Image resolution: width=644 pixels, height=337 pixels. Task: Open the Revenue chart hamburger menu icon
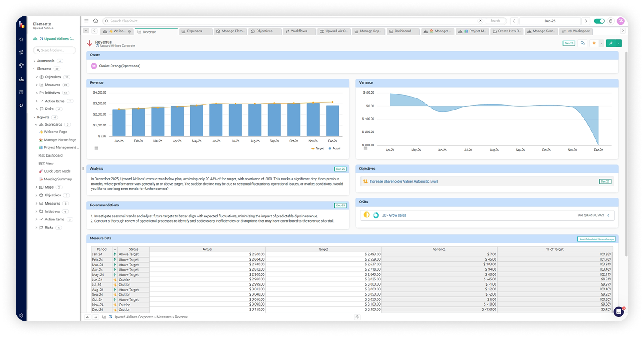coord(95,148)
